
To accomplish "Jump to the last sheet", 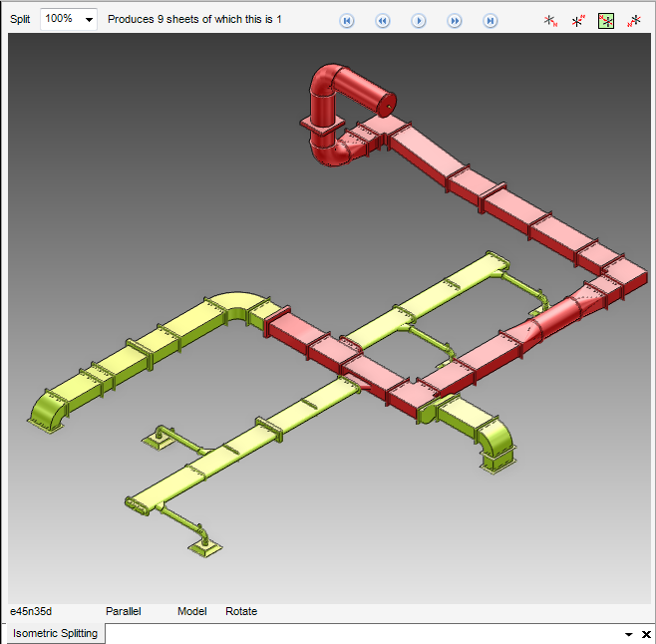I will pyautogui.click(x=491, y=21).
